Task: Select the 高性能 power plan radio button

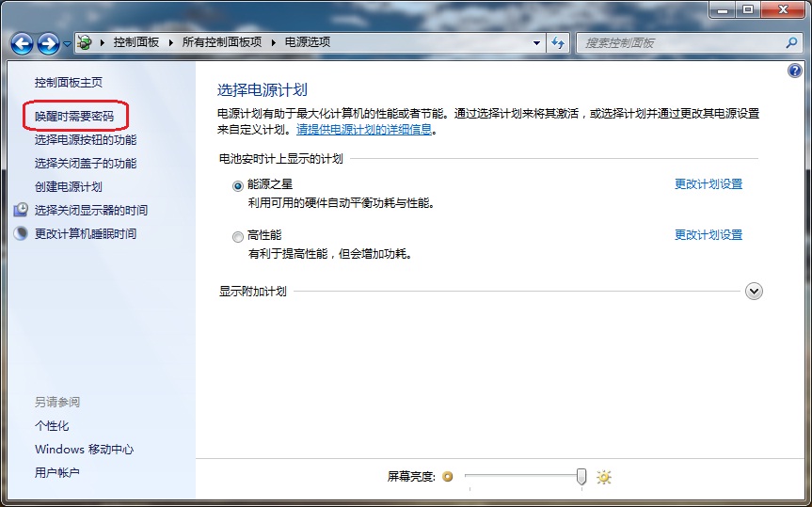Action: [x=238, y=237]
